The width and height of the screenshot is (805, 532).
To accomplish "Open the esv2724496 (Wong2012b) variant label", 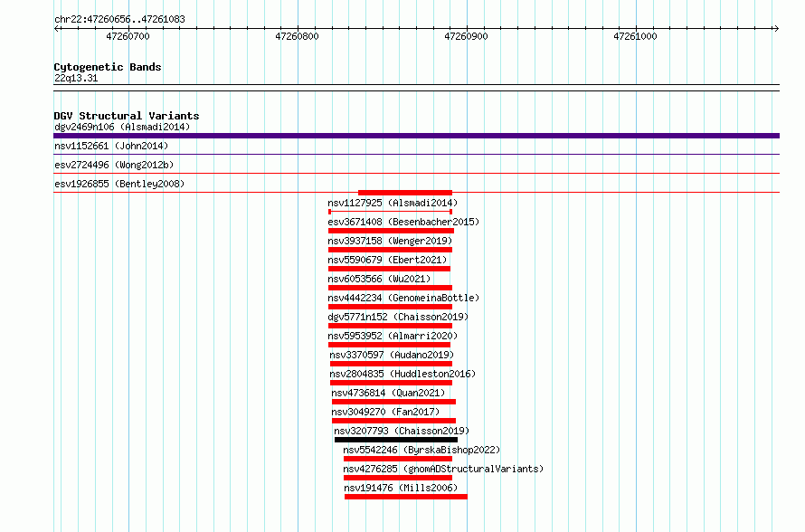I will click(114, 165).
